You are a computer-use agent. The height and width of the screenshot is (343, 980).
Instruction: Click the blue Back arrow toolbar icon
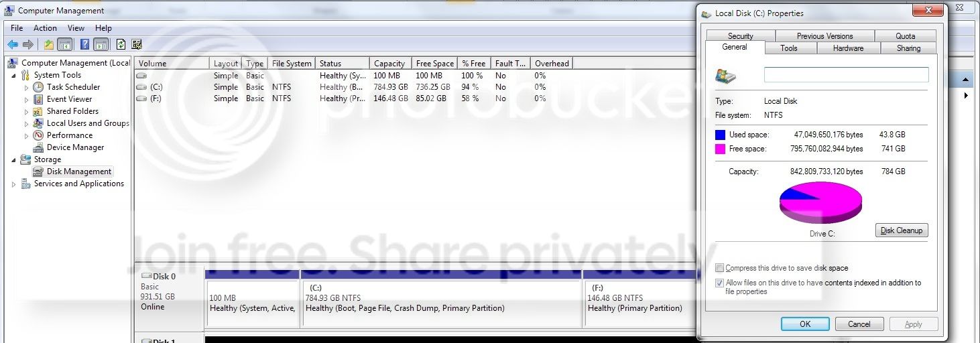[x=12, y=44]
